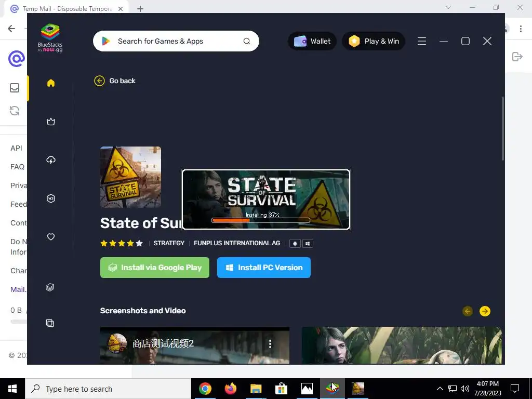The height and width of the screenshot is (399, 532).
Task: Open the second screenshot thumbnail
Action: [402, 345]
